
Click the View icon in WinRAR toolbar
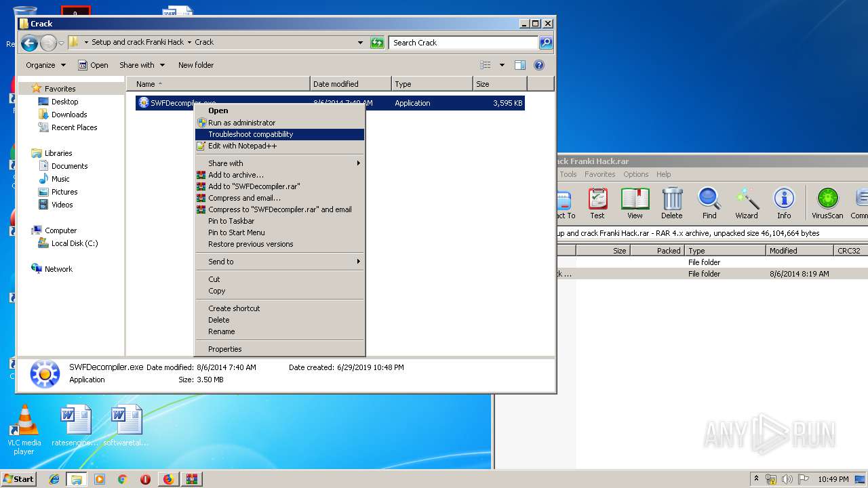pos(635,203)
